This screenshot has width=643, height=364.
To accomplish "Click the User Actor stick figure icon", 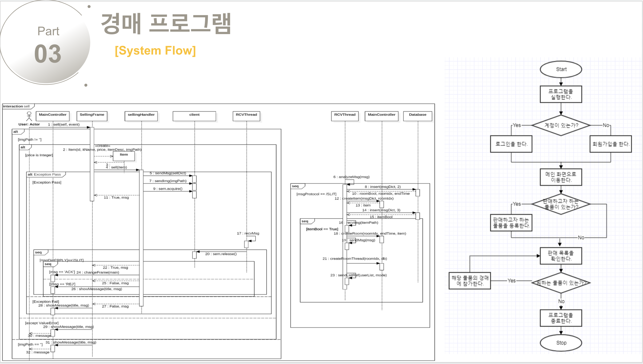I will point(29,116).
